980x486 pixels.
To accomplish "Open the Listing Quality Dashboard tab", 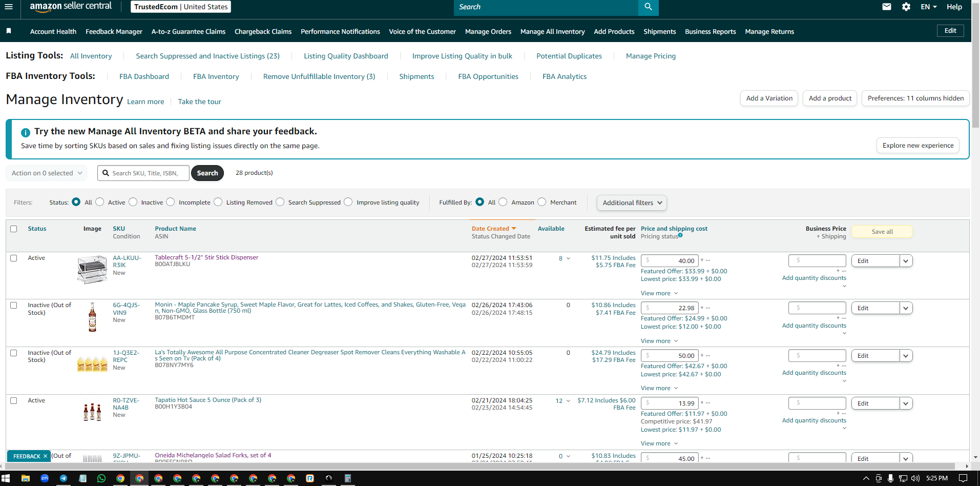I will pos(346,56).
